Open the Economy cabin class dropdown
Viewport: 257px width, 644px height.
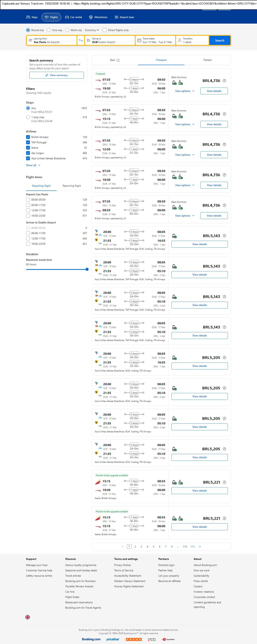[92, 30]
